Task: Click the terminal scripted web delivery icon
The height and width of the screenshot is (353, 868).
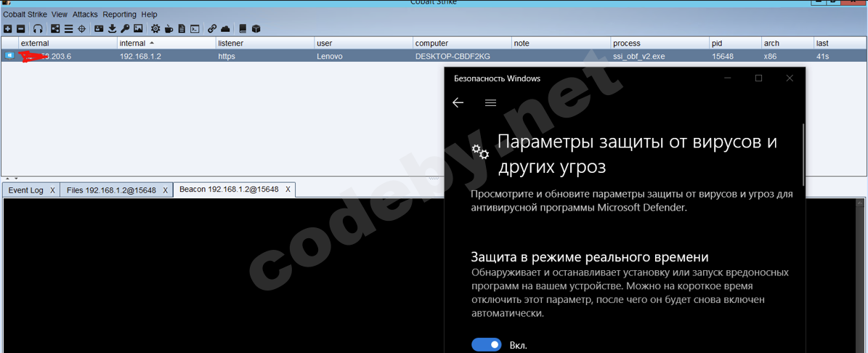Action: tap(195, 28)
